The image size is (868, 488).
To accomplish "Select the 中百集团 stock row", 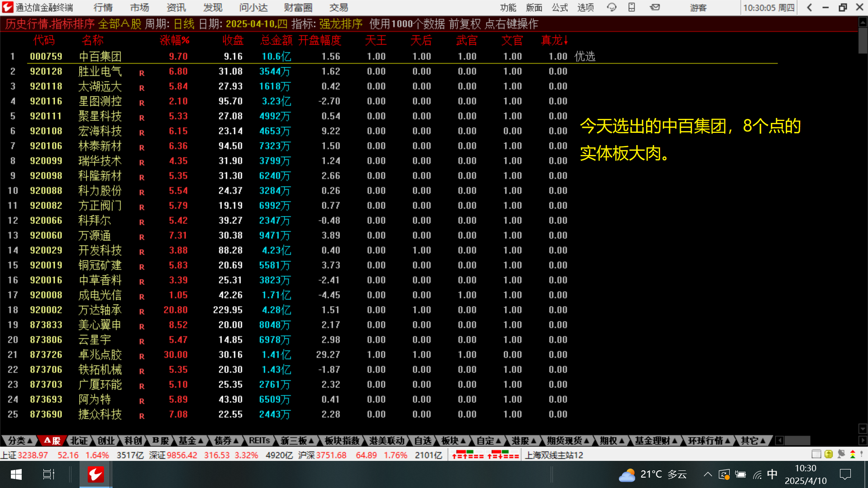I will point(100,56).
